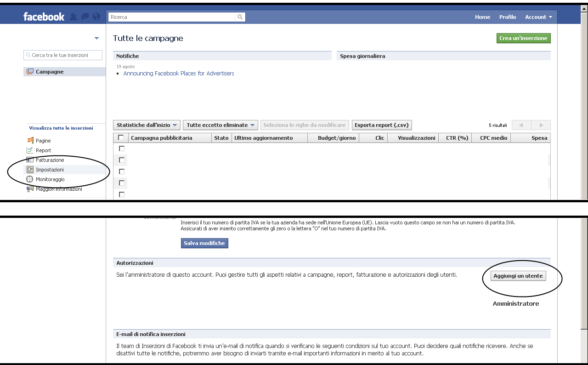The width and height of the screenshot is (588, 365).
Task: Click the Amministratore role label
Action: click(516, 304)
